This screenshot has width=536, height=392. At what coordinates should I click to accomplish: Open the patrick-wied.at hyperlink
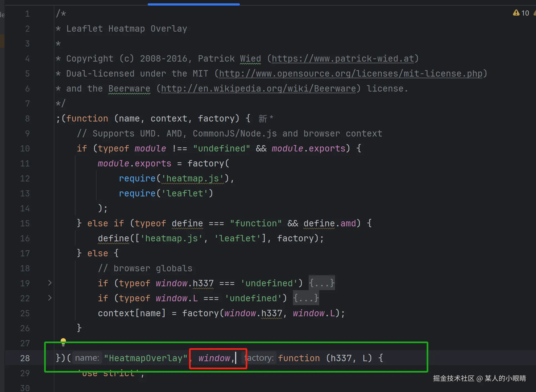tap(343, 59)
